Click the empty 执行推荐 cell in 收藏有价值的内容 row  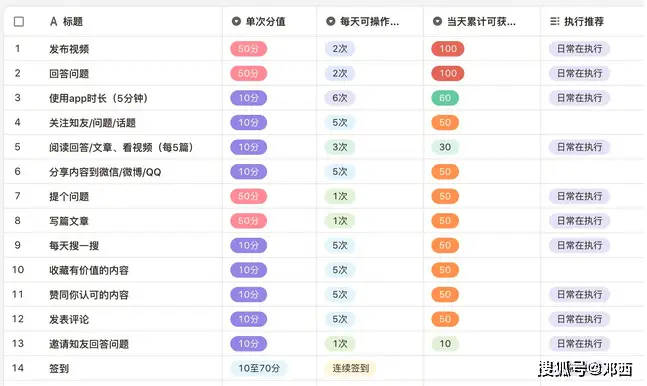click(592, 270)
